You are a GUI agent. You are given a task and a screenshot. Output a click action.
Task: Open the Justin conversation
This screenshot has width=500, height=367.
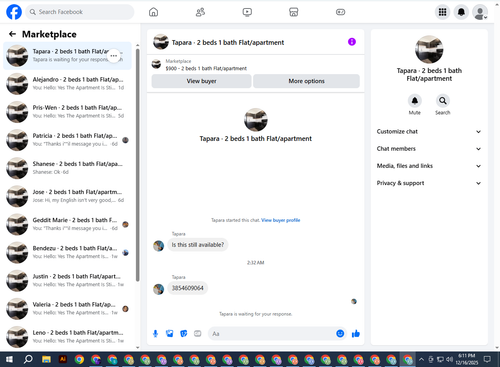67,281
